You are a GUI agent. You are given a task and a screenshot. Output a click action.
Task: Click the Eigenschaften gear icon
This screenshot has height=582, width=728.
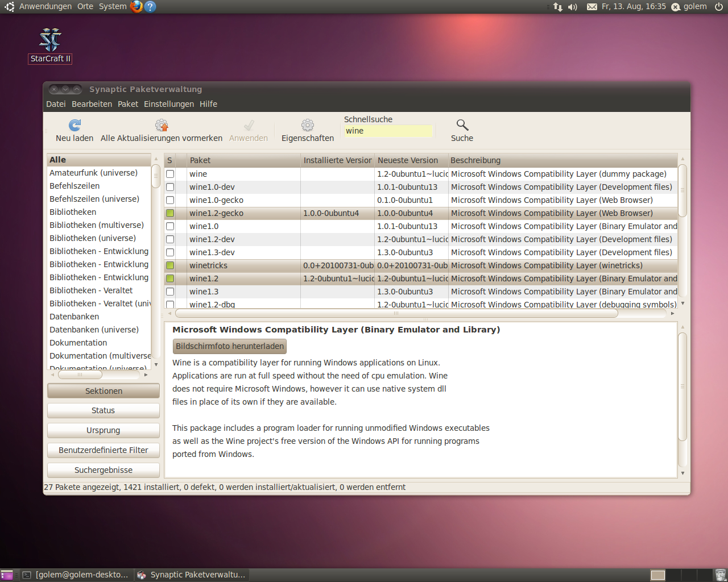click(308, 125)
